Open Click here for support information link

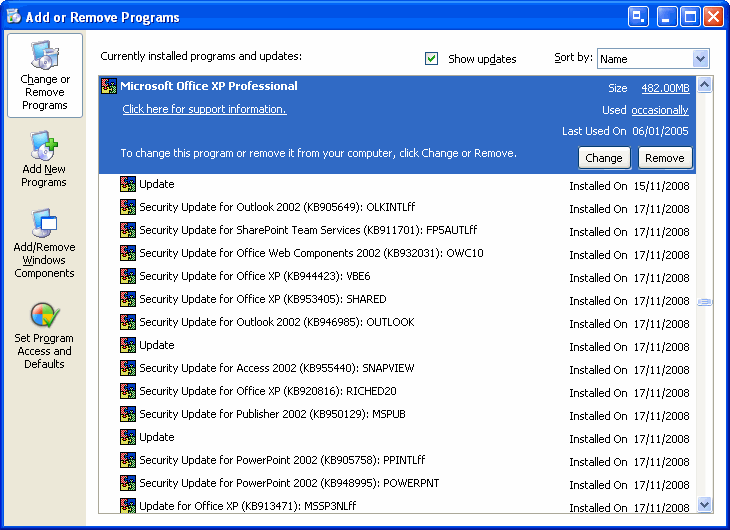click(204, 109)
